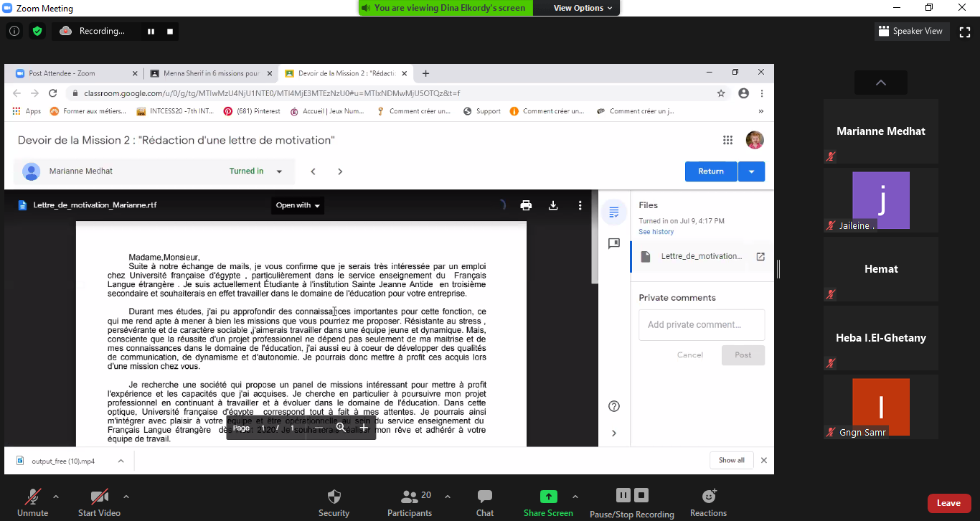This screenshot has height=521, width=980.
Task: Open video options arrow beside Start Video
Action: tap(126, 496)
